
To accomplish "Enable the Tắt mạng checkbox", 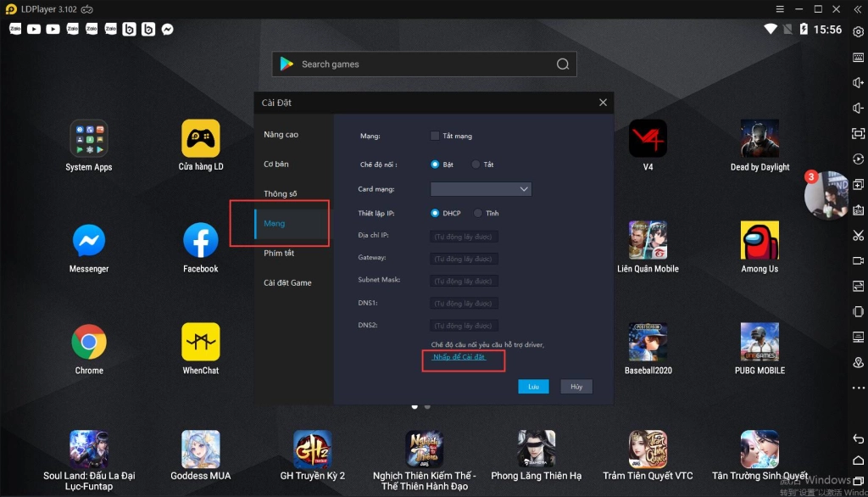I will (x=435, y=136).
